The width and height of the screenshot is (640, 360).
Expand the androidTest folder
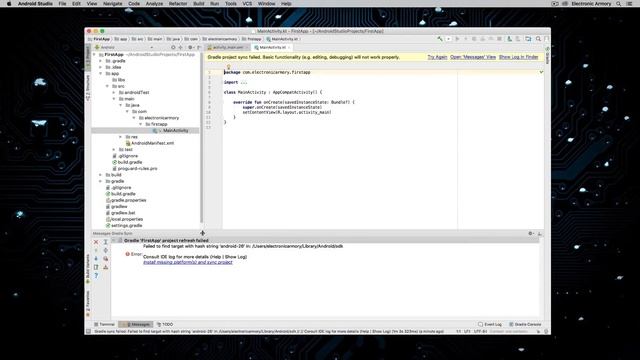tap(114, 93)
